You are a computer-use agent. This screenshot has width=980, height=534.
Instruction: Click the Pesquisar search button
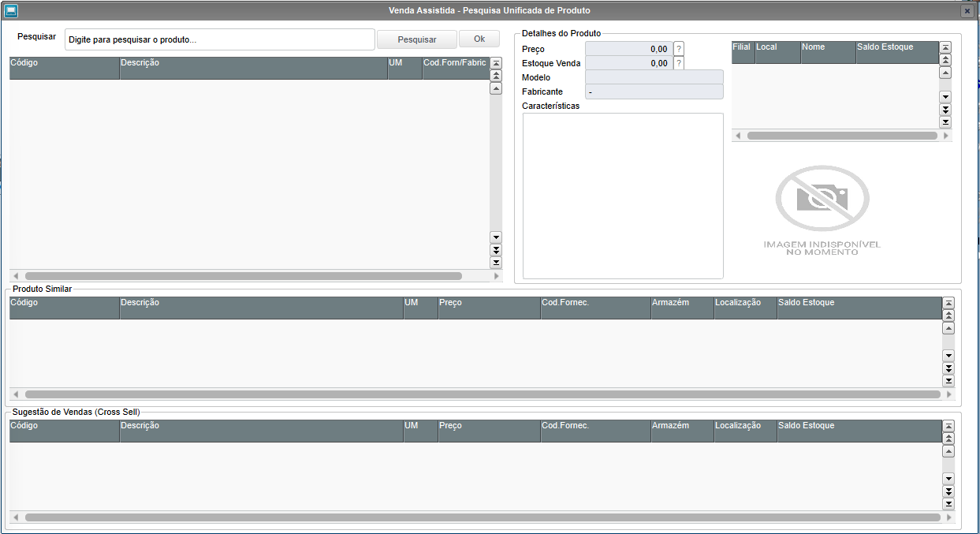[x=417, y=39]
